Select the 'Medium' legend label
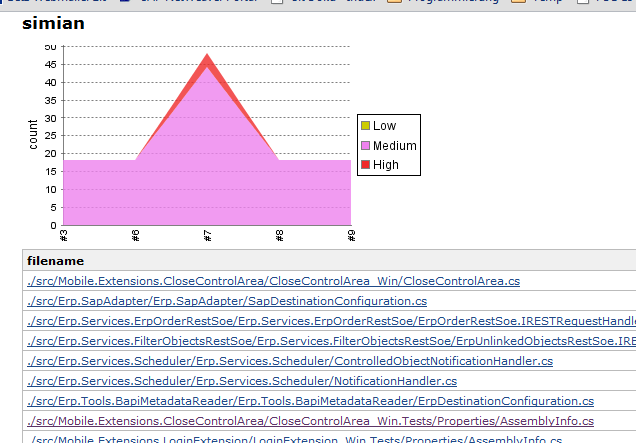 (x=395, y=145)
